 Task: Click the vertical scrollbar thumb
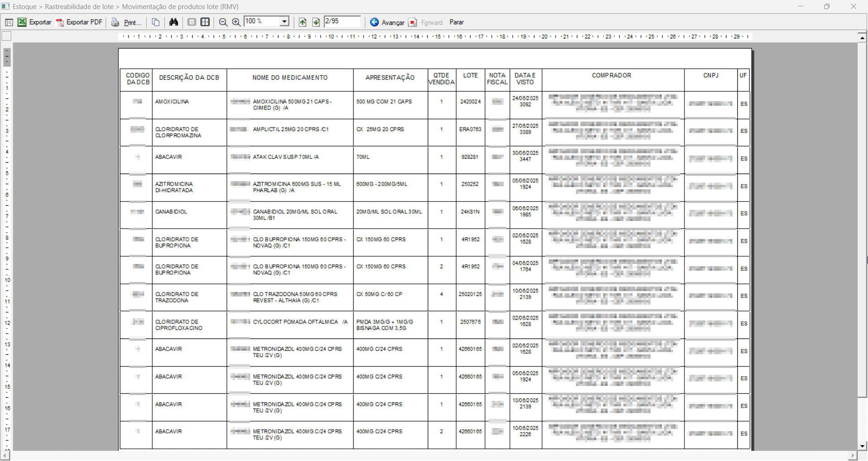tap(862, 220)
